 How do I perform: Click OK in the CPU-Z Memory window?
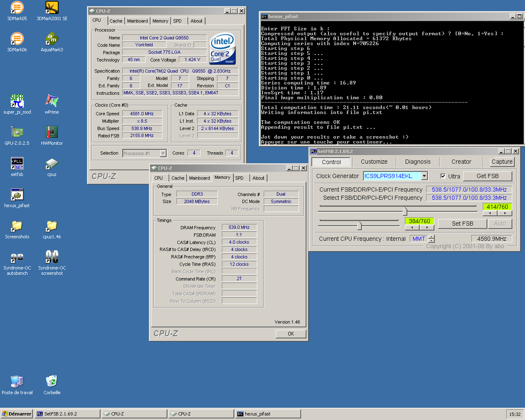click(291, 334)
